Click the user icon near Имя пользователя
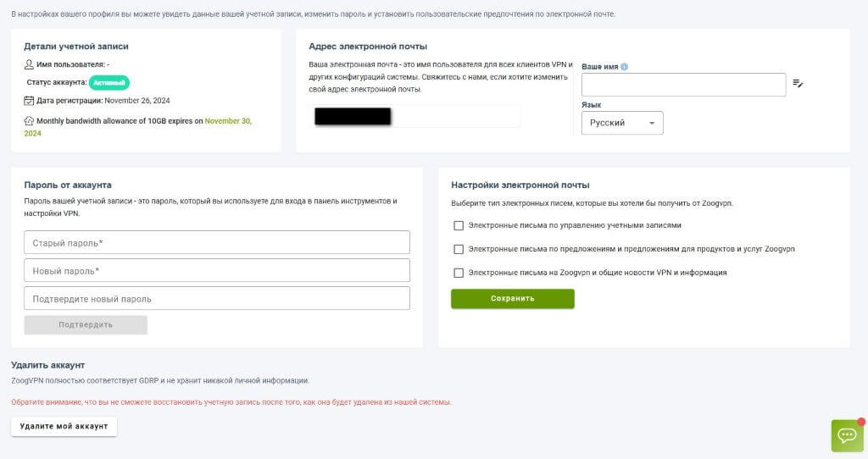Image resolution: width=868 pixels, height=459 pixels. (29, 64)
